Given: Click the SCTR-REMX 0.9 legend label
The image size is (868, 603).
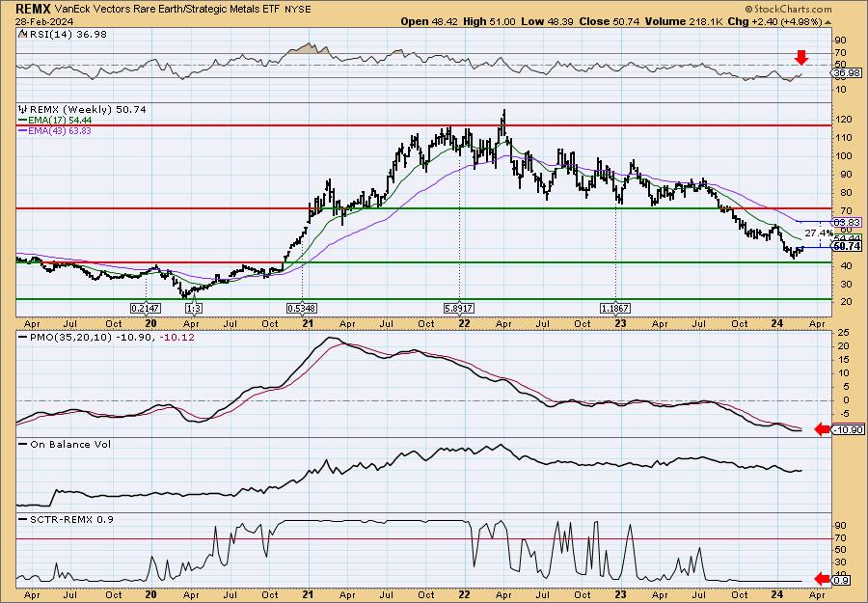Looking at the screenshot, I should pos(71,519).
